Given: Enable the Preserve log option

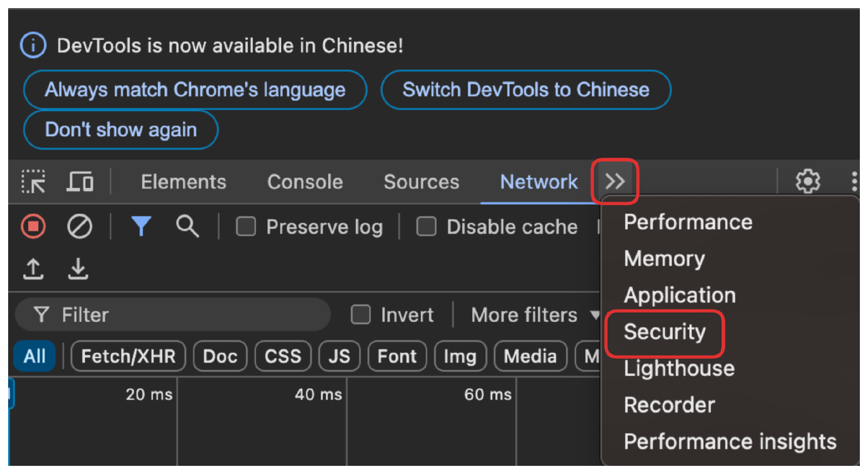Looking at the screenshot, I should (245, 227).
